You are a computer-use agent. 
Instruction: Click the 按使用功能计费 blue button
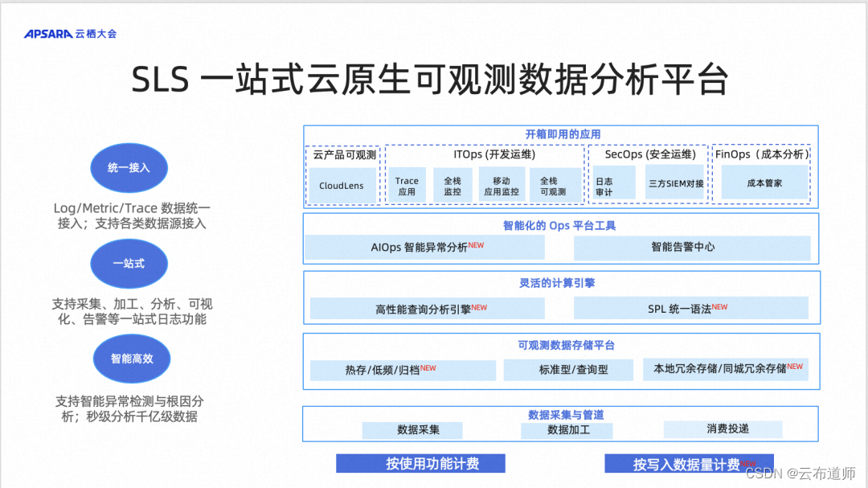click(420, 464)
